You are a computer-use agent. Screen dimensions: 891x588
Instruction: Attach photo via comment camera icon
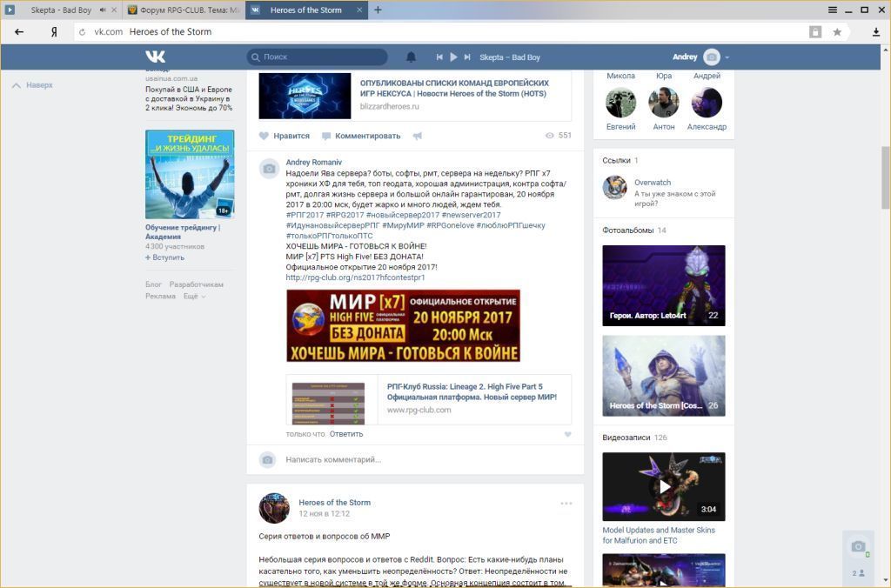pyautogui.click(x=268, y=459)
